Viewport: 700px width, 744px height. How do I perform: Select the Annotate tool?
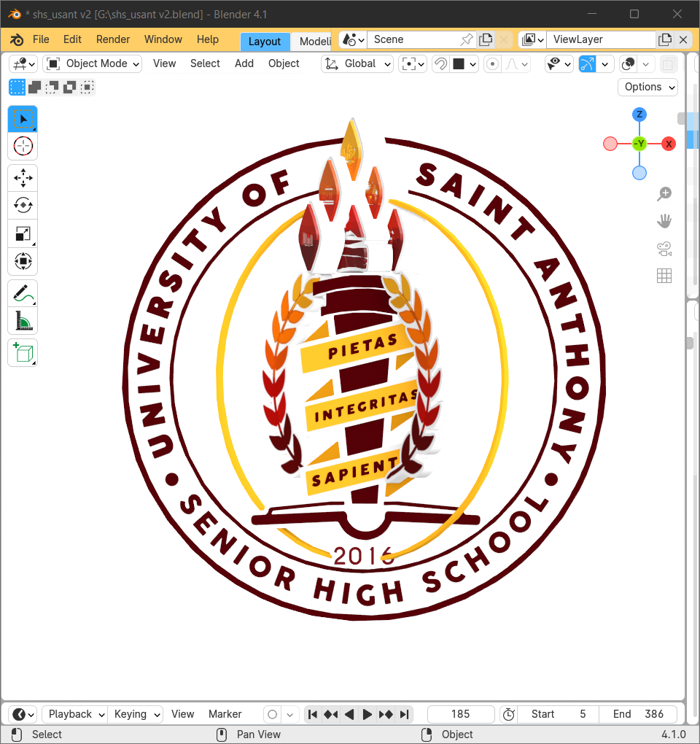click(x=23, y=293)
